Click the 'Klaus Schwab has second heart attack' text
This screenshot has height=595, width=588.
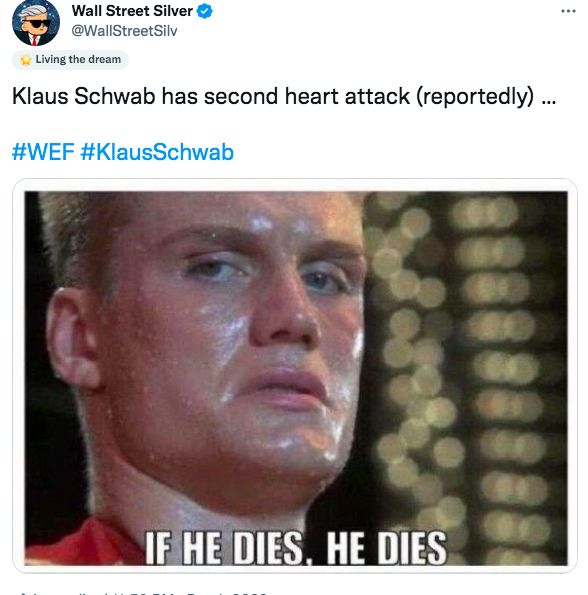coord(211,96)
